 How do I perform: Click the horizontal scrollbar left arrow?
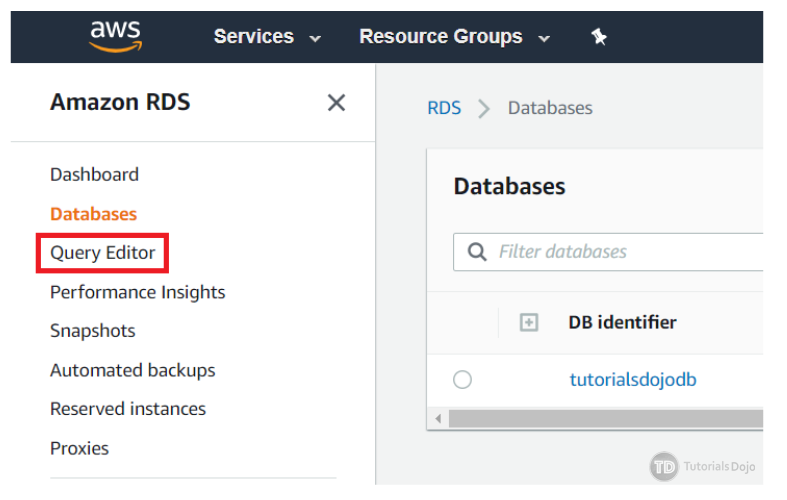(437, 418)
